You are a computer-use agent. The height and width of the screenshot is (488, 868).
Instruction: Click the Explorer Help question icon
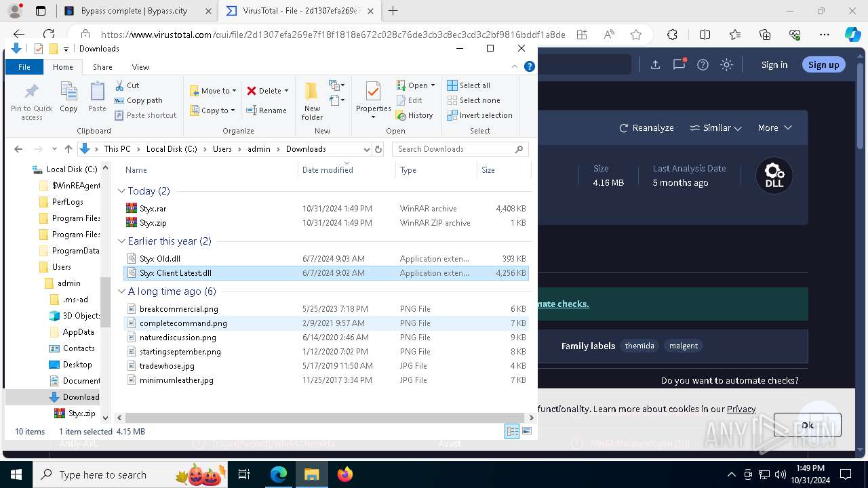(530, 66)
